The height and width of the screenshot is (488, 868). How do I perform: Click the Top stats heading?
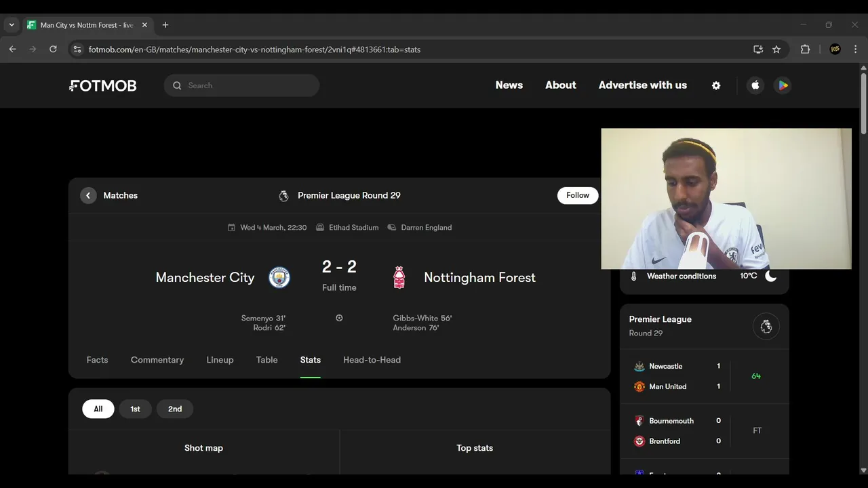475,448
